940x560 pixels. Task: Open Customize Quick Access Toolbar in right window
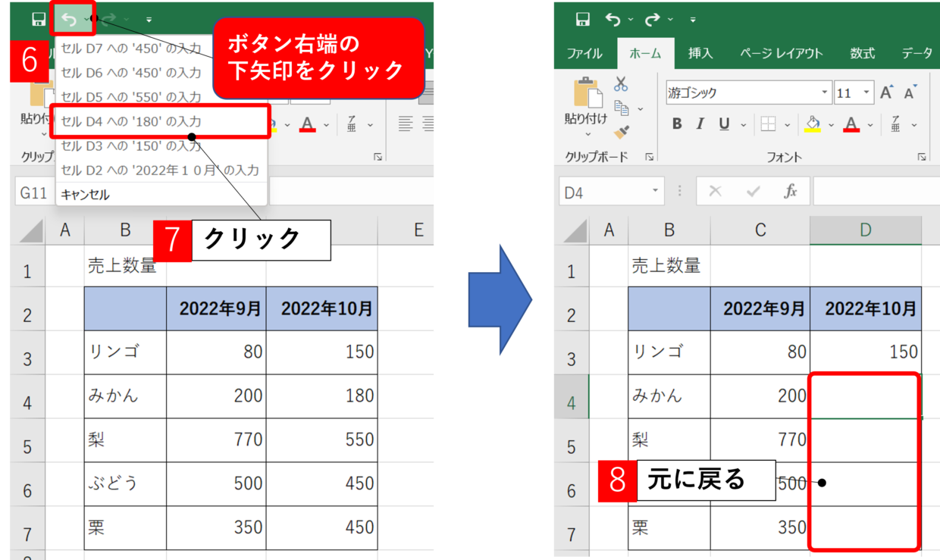click(692, 20)
